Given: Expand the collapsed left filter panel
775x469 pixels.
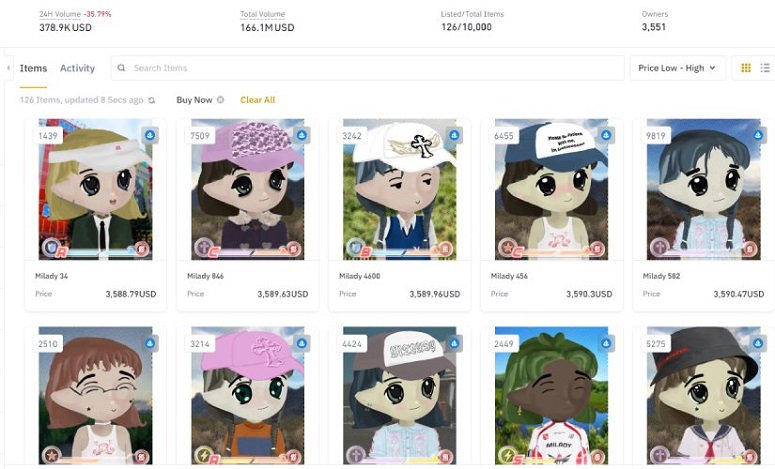Looking at the screenshot, I should [x=8, y=68].
